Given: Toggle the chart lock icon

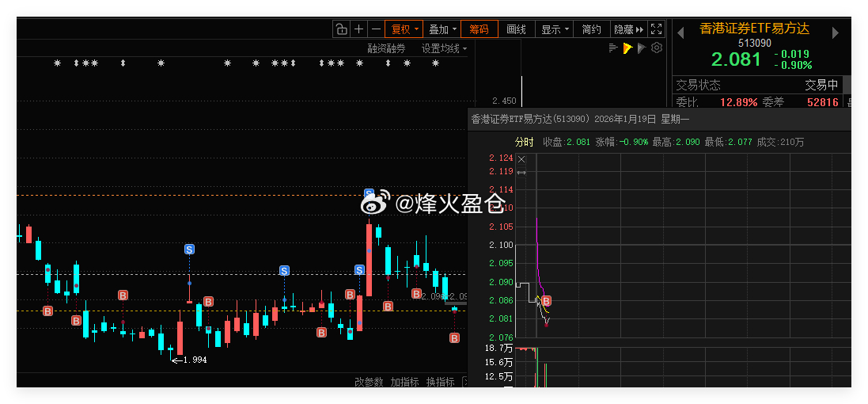Looking at the screenshot, I should coord(342,29).
